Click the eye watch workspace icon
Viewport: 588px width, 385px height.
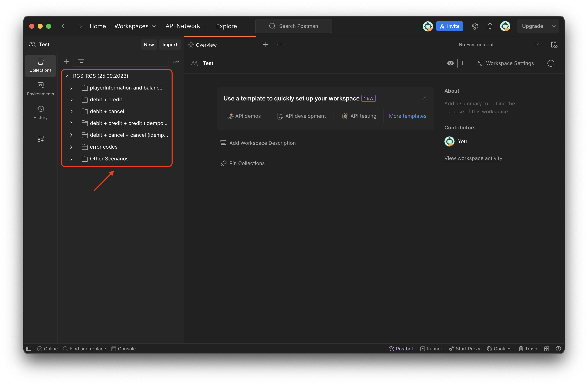pos(450,63)
